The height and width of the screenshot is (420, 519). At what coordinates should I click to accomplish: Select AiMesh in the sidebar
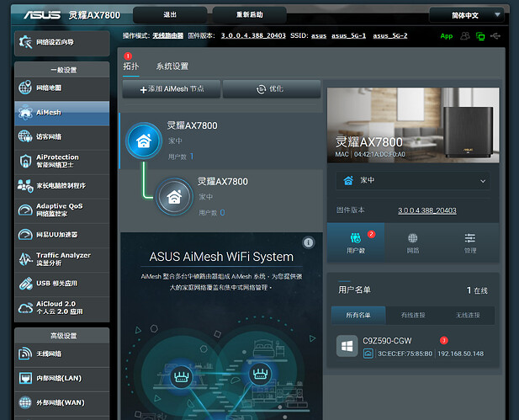pyautogui.click(x=62, y=113)
